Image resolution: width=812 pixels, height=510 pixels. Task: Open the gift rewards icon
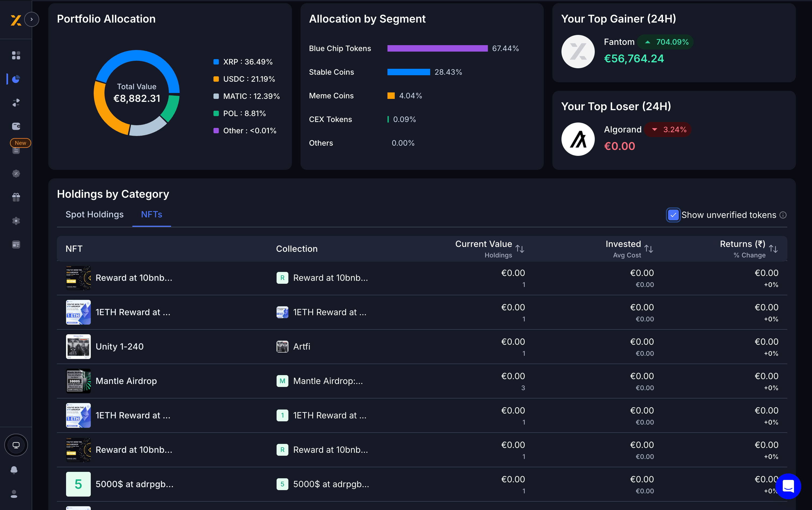16,197
